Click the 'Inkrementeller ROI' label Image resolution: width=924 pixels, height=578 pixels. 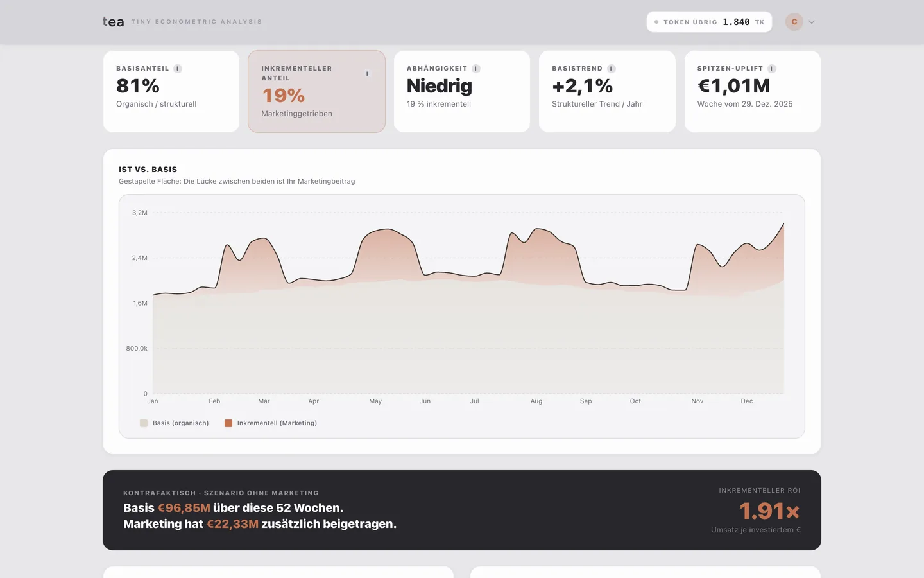pyautogui.click(x=760, y=491)
